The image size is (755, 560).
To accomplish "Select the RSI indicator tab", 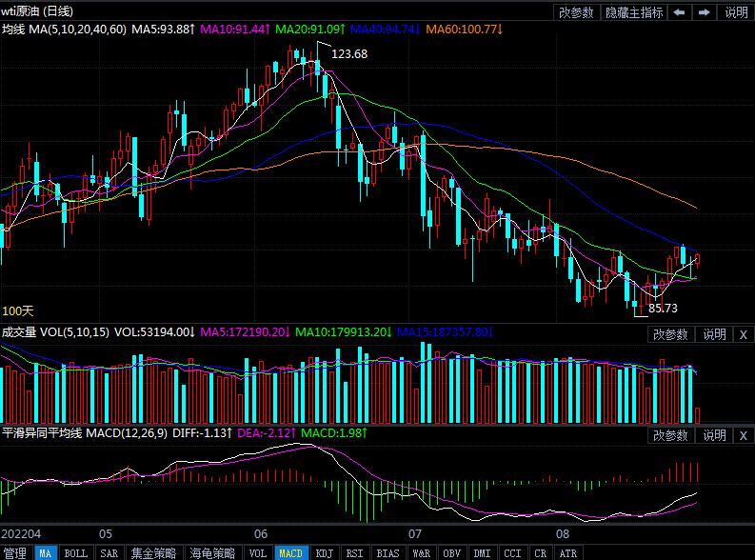I will coord(355,552).
